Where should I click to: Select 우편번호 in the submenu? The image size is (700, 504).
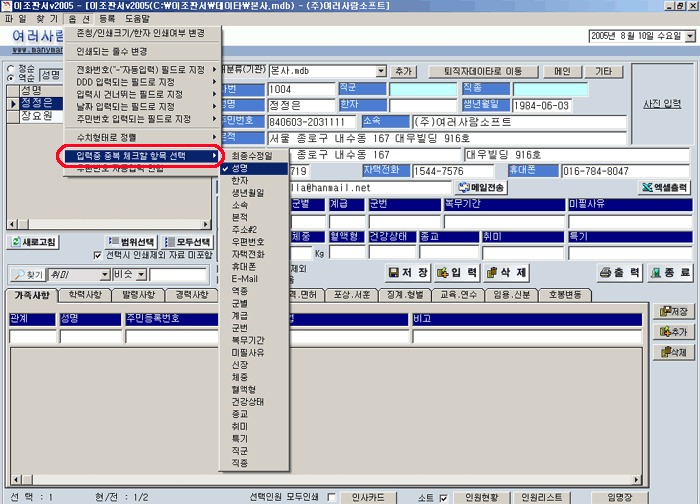tap(247, 241)
